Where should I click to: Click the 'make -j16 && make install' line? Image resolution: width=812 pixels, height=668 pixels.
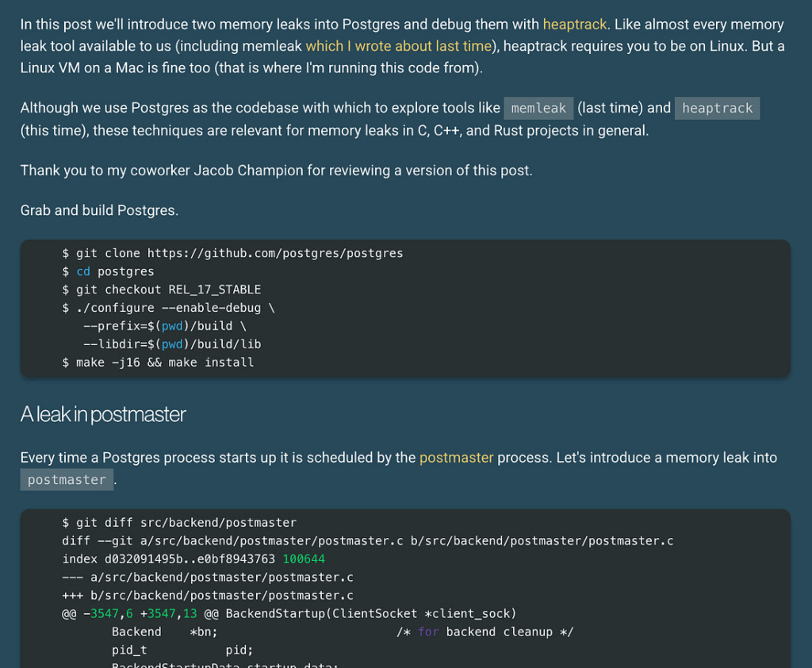tap(158, 363)
